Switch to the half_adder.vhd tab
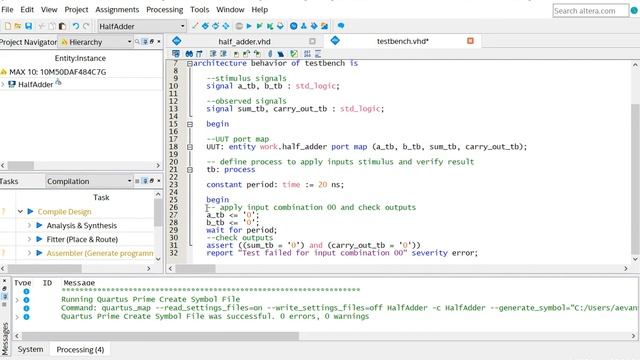This screenshot has width=640, height=360. [244, 41]
